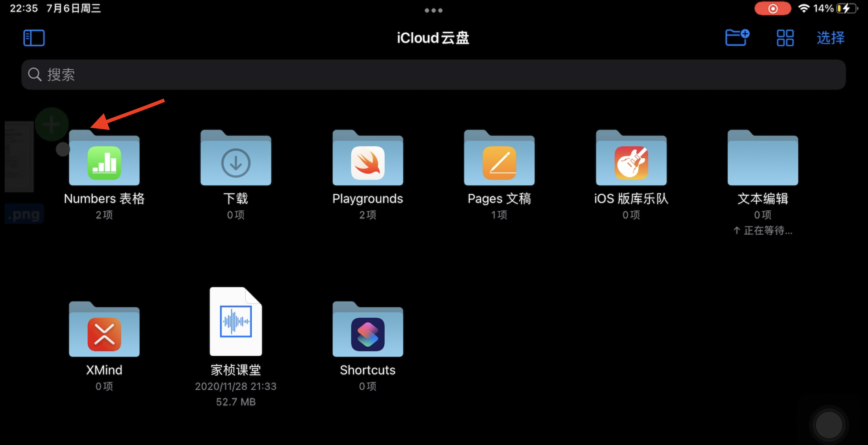Screen dimensions: 868x445
Task: Tap the red screen recording indicator
Action: [x=772, y=9]
